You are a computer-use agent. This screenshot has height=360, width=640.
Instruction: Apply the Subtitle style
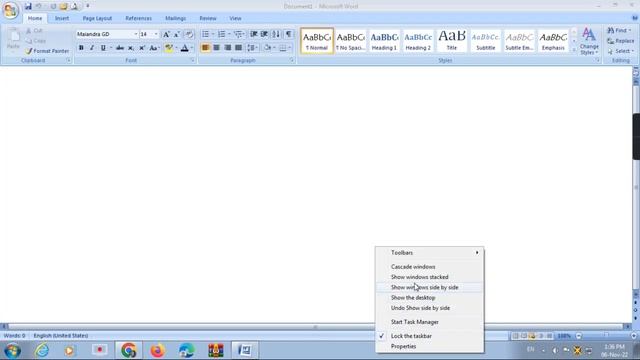[486, 41]
